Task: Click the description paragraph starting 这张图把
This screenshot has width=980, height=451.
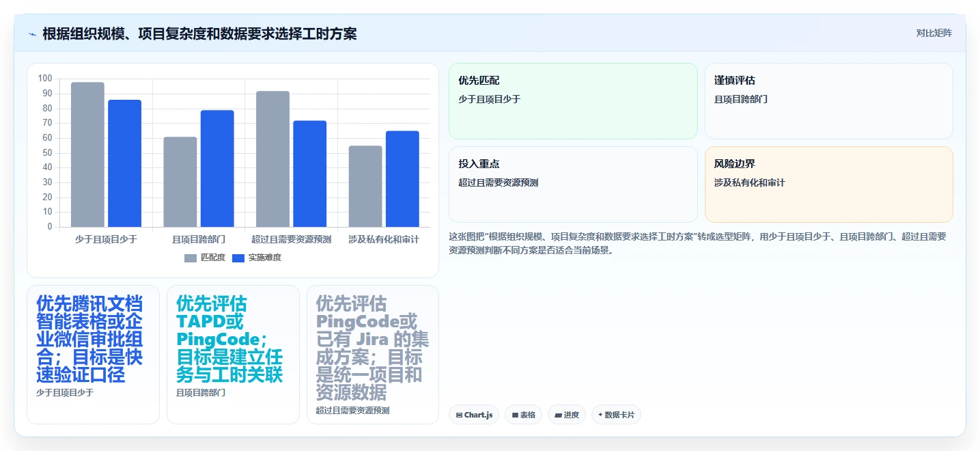Action: (x=698, y=243)
